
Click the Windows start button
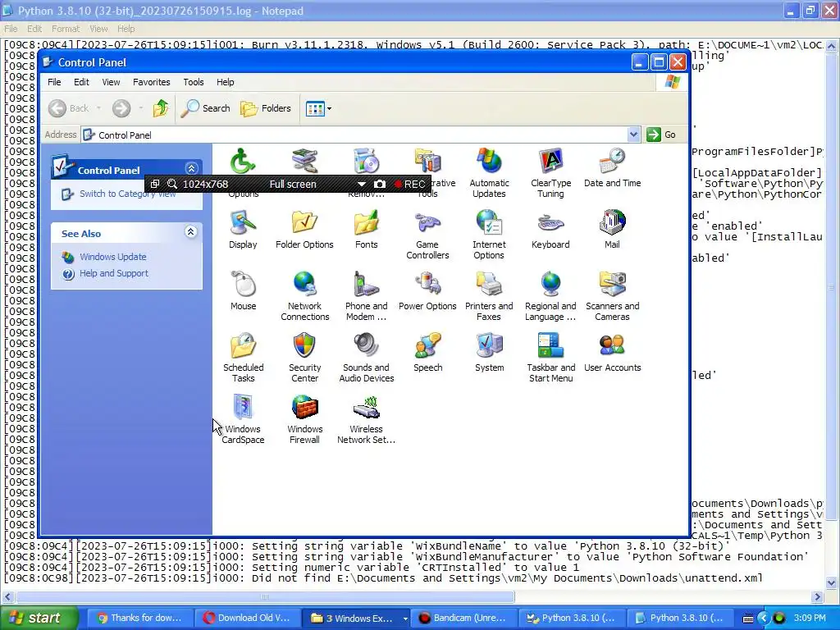(x=38, y=619)
